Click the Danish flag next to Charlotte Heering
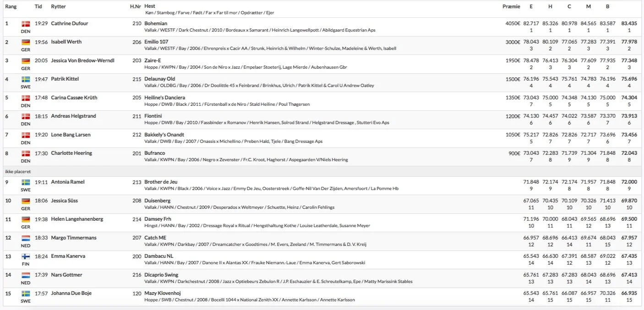 tap(26, 153)
